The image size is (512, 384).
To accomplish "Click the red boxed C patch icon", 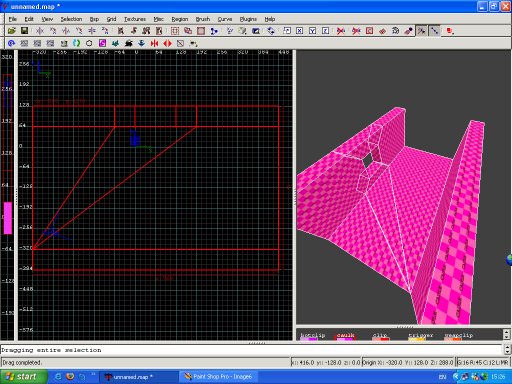I will click(369, 31).
